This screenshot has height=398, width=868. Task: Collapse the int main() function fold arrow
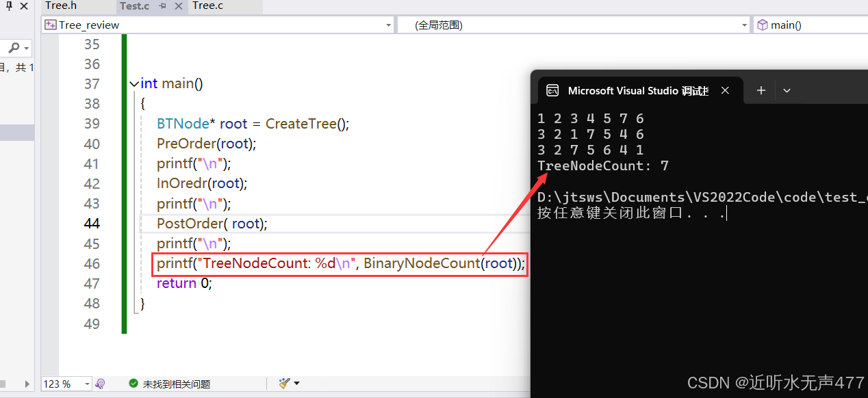point(133,84)
